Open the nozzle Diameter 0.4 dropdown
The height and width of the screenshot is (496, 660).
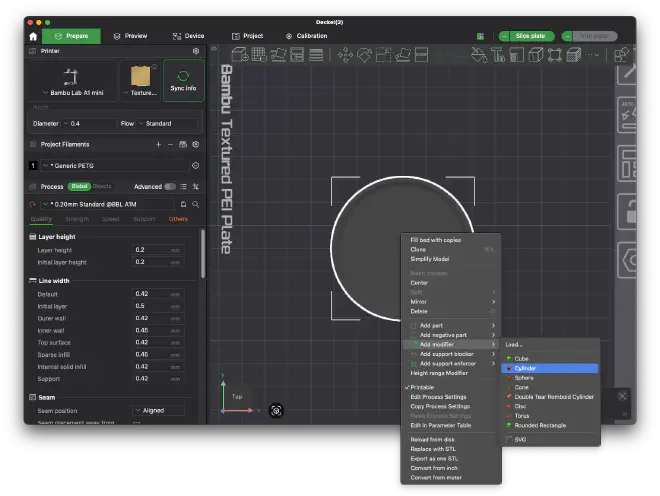click(x=89, y=123)
